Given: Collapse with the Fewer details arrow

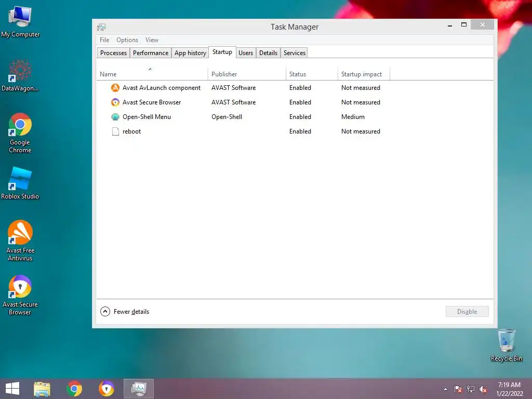Looking at the screenshot, I should [105, 312].
